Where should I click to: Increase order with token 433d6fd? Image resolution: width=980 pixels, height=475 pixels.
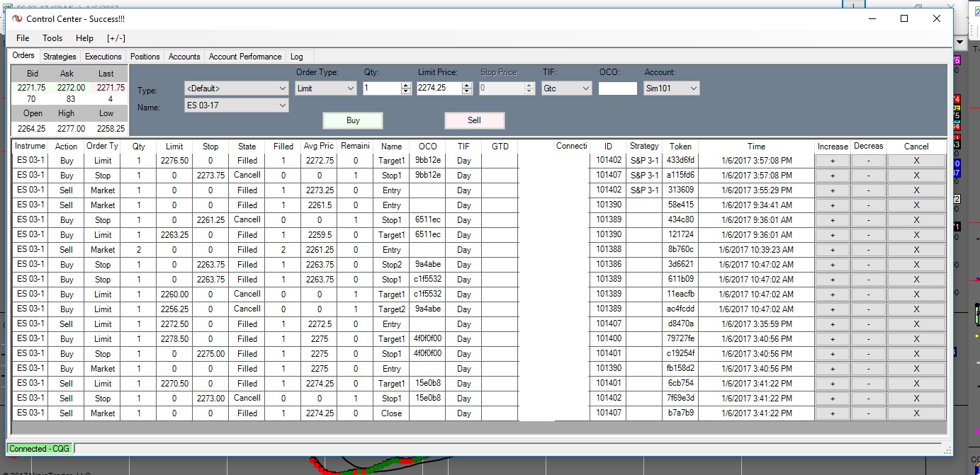tap(833, 161)
